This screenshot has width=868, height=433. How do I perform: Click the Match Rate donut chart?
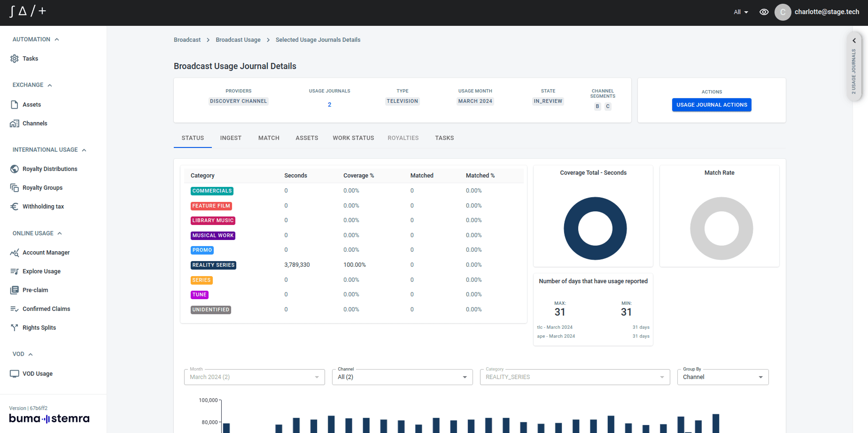pos(721,228)
